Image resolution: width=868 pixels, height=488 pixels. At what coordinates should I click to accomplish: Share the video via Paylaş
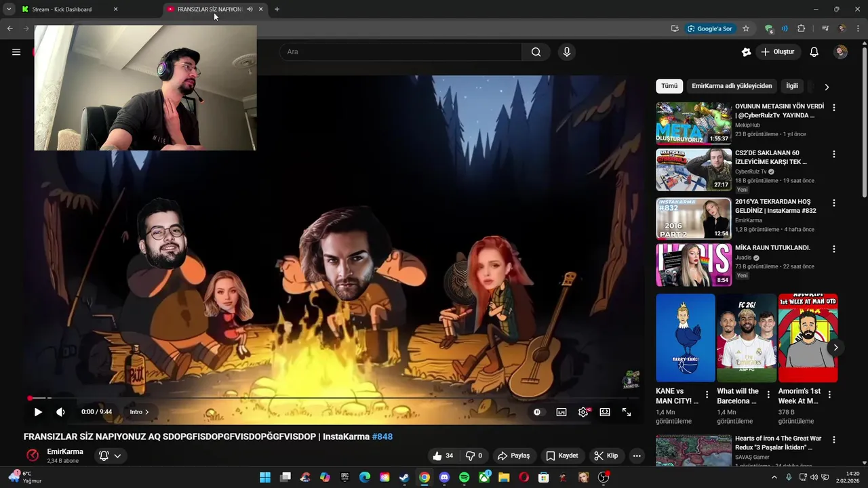tap(513, 455)
